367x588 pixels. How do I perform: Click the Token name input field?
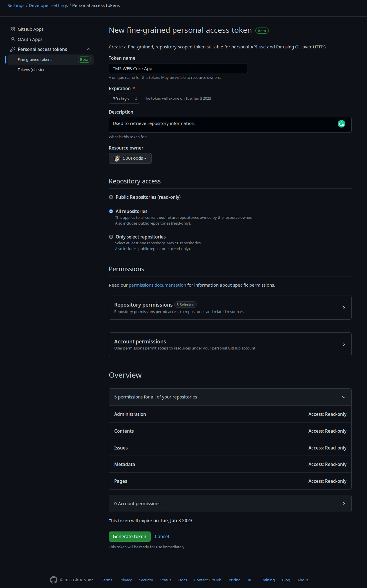178,68
